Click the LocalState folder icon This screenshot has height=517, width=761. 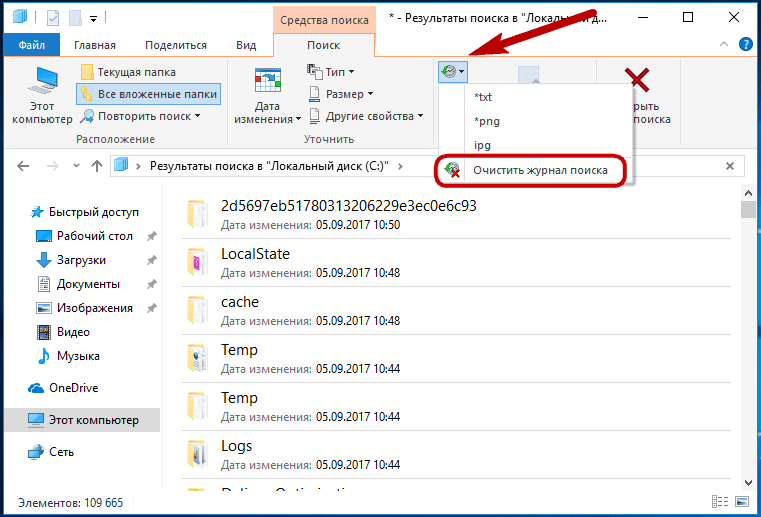[x=198, y=263]
